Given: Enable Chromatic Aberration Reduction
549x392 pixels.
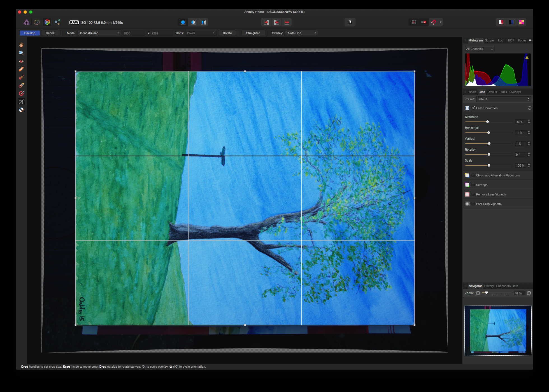Looking at the screenshot, I should (x=473, y=175).
